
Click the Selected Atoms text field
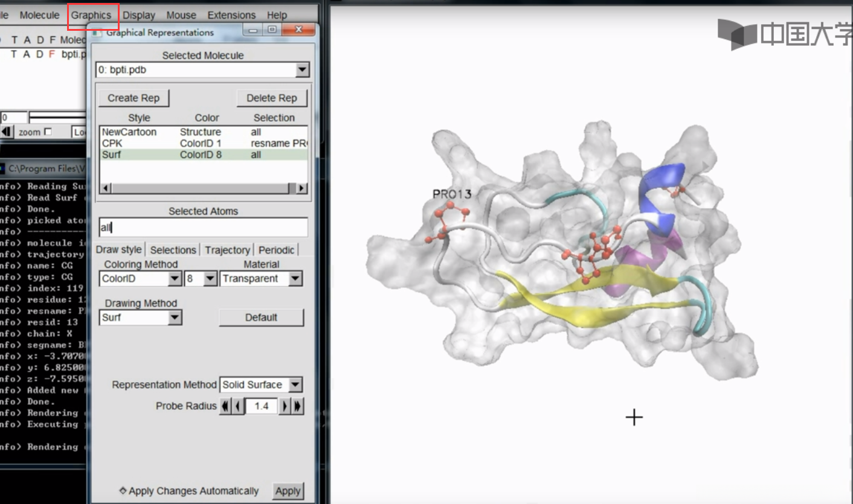[x=203, y=228]
